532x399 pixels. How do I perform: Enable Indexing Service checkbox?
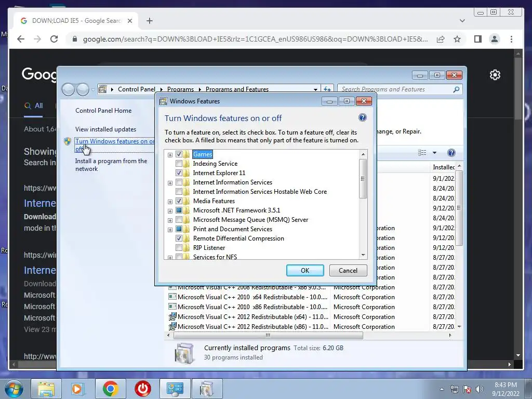click(x=179, y=164)
